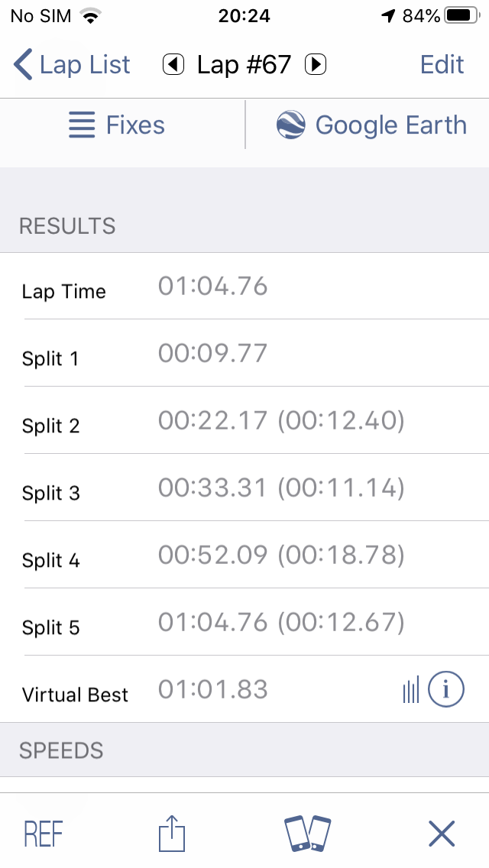Screen dimensions: 489x868
Task: Tap the two-phones compare icon
Action: (307, 833)
